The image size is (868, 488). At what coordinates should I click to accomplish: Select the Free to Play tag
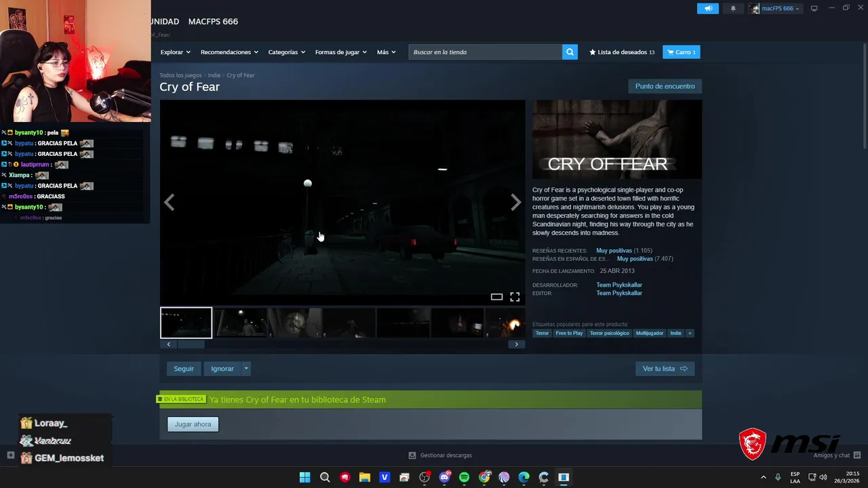click(x=569, y=333)
